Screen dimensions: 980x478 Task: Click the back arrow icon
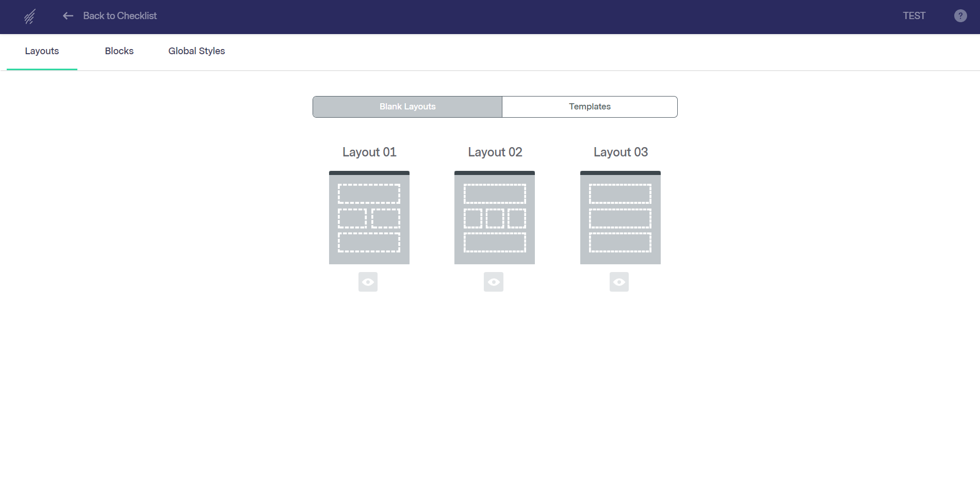point(68,16)
